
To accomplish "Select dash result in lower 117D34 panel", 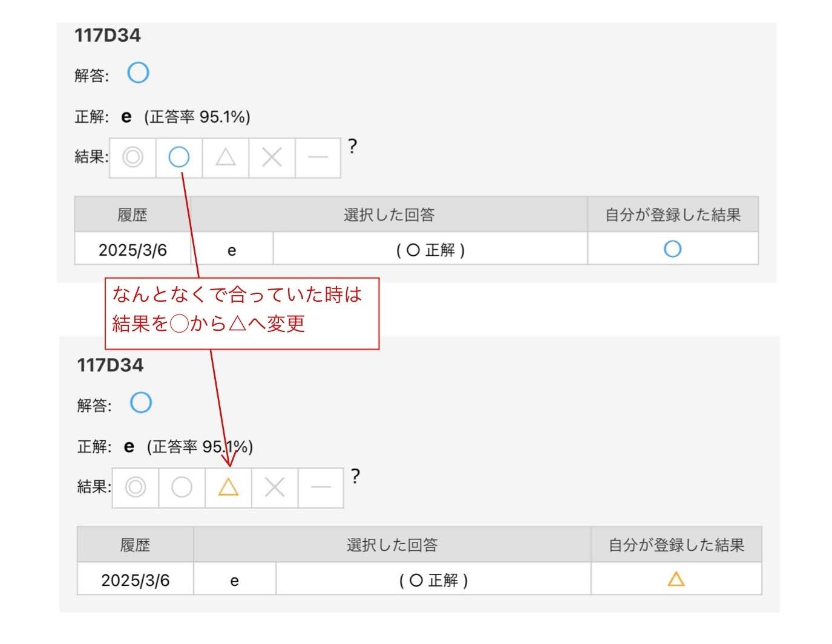I will pyautogui.click(x=321, y=487).
